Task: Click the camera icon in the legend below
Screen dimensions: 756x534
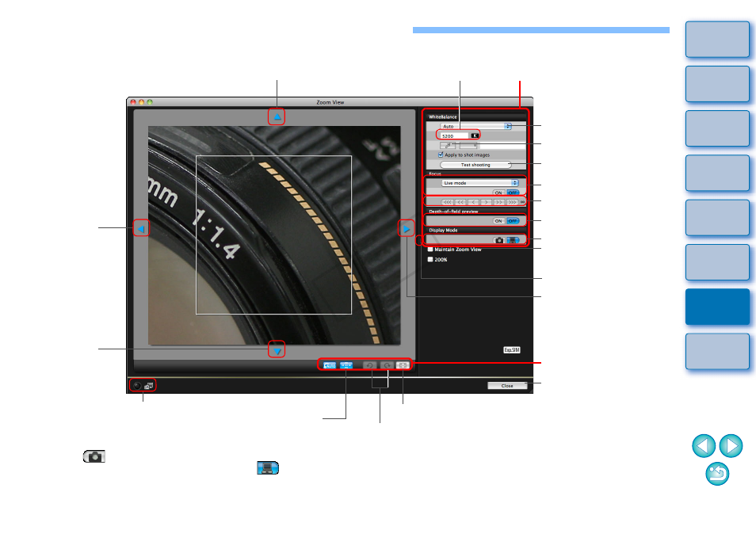Action: [94, 456]
